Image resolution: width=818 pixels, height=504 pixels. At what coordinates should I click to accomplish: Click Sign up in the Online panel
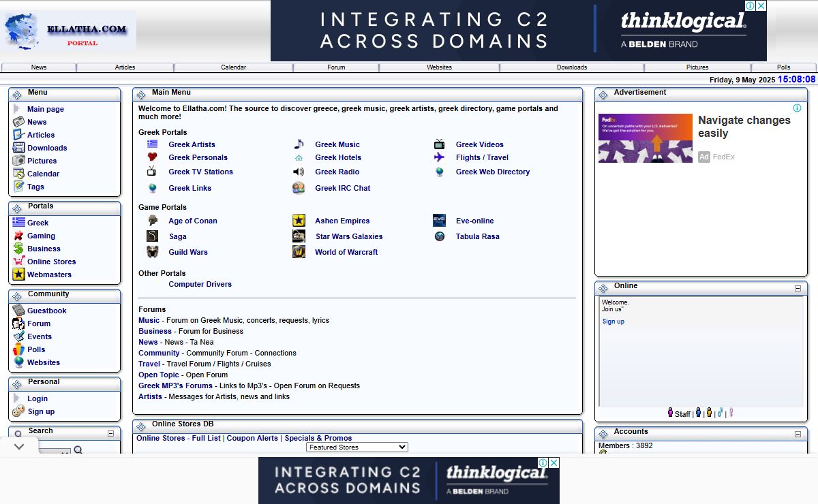pos(613,321)
